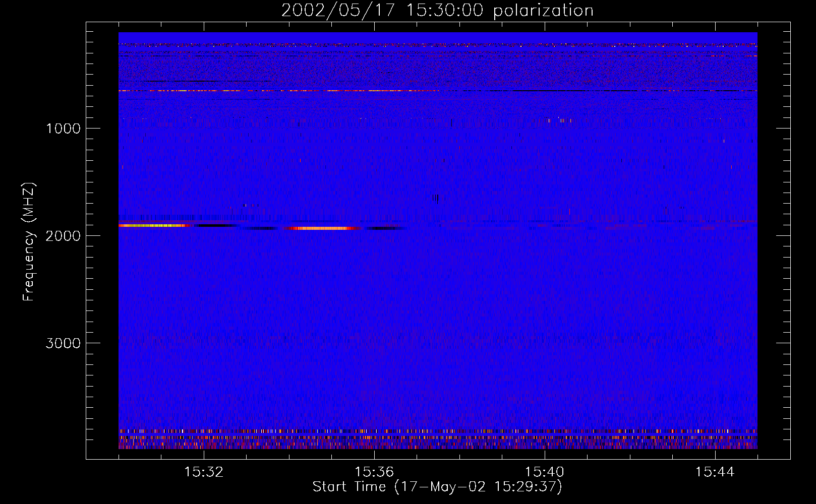This screenshot has width=816, height=504.
Task: Click the '15:36' time tick label
Action: (x=374, y=472)
